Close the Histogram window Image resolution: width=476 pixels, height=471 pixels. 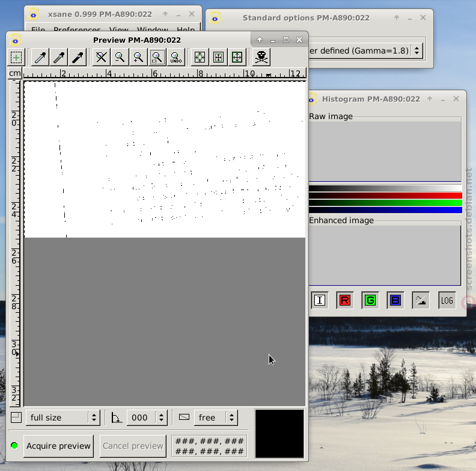456,99
